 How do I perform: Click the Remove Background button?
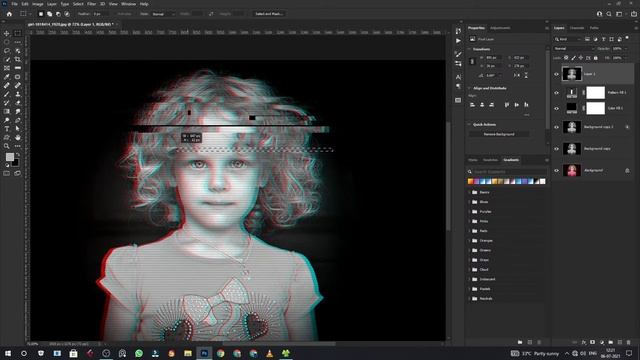499,134
